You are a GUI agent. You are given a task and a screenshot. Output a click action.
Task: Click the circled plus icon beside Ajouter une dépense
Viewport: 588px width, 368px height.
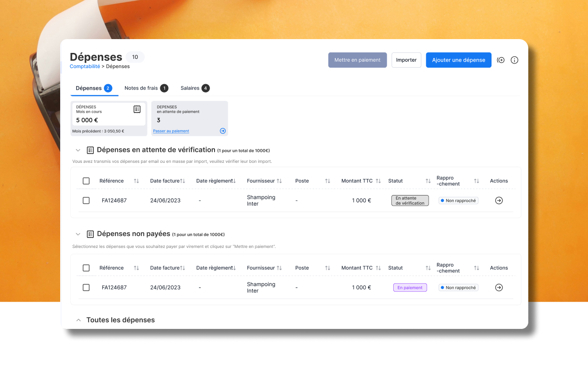[x=501, y=60]
